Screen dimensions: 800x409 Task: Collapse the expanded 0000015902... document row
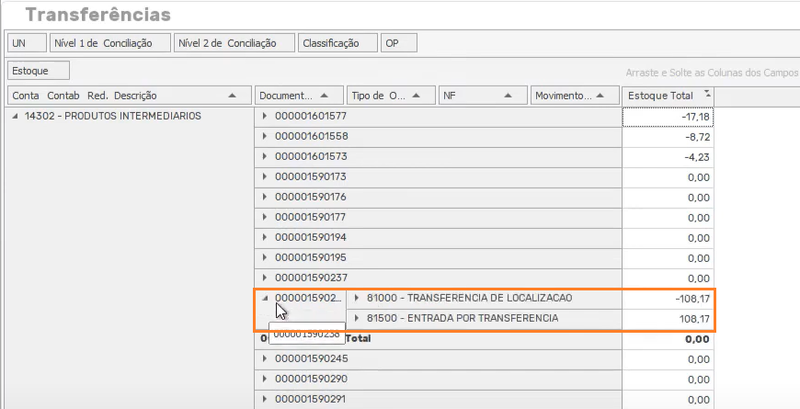(x=264, y=299)
